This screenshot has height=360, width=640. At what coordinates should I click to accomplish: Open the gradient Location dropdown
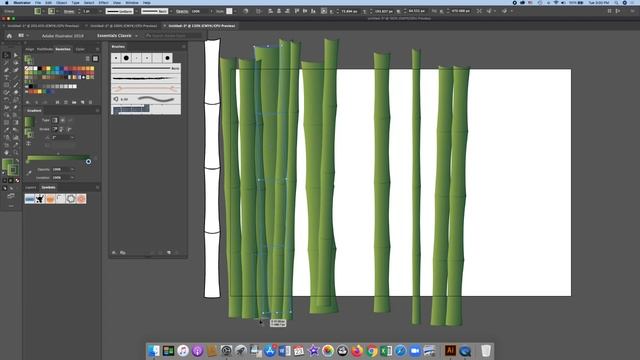pos(73,178)
